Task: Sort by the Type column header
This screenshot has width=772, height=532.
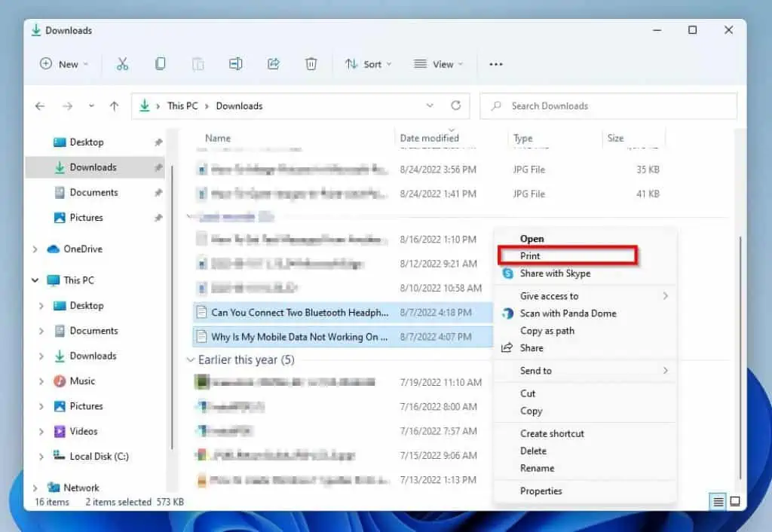Action: (523, 139)
